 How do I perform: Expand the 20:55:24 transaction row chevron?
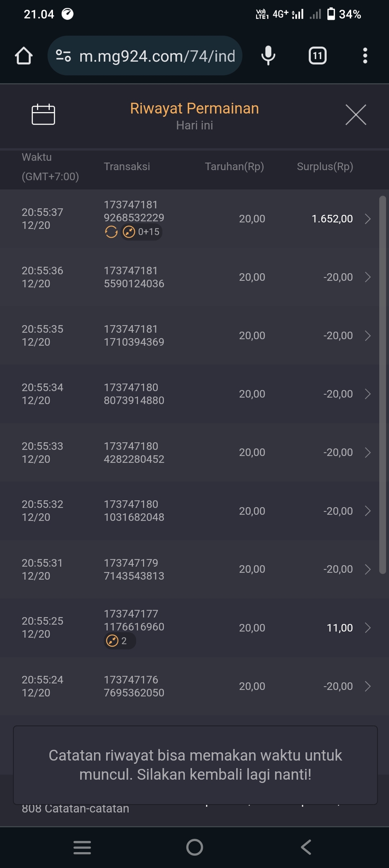[367, 686]
